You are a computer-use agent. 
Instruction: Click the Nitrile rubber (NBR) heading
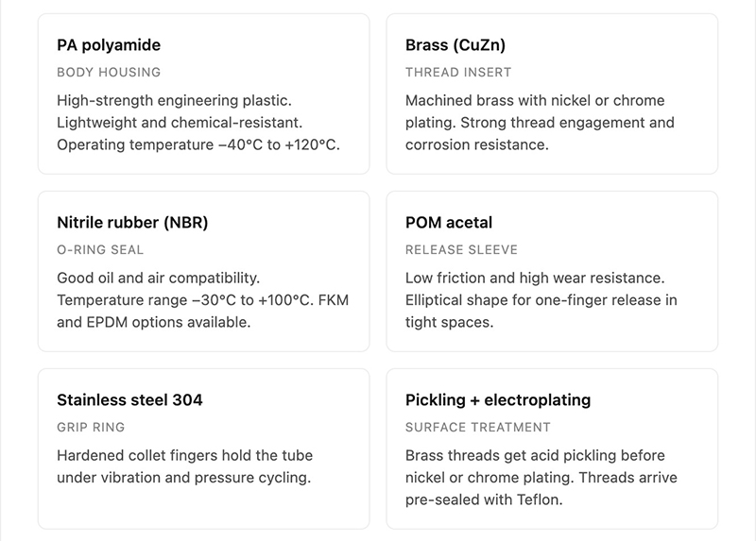132,223
